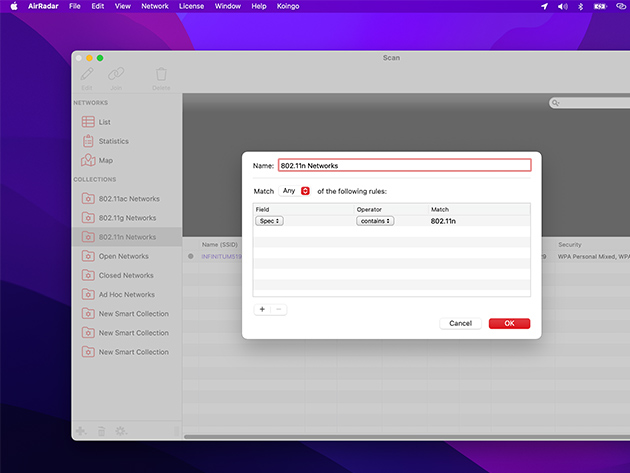This screenshot has width=630, height=473.
Task: Open the Network menu
Action: (155, 6)
